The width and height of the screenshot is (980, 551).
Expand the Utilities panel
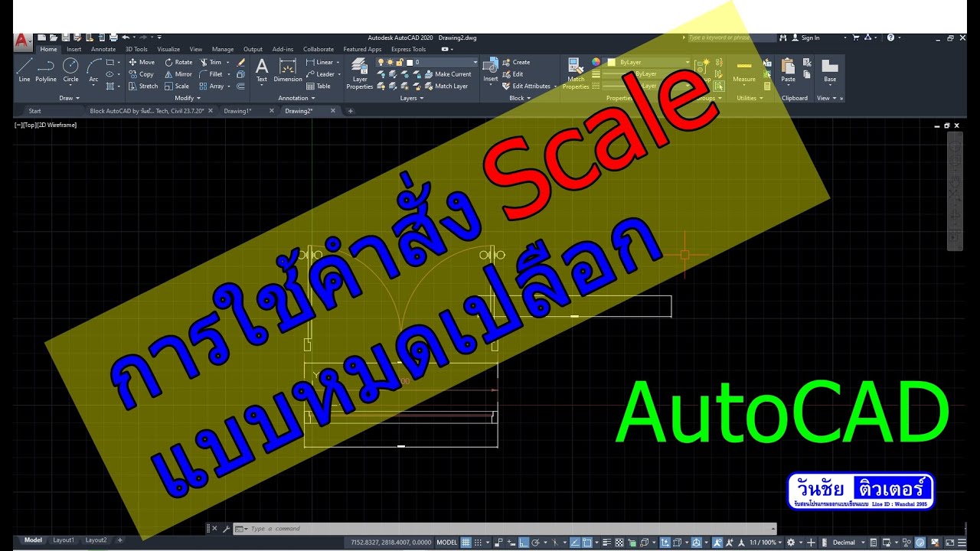[x=749, y=98]
